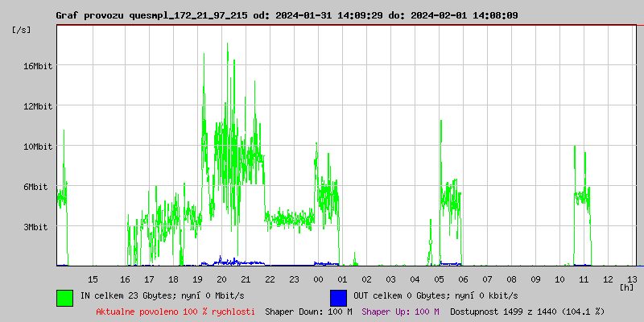Click the 6Mbit y-axis label

click(x=35, y=187)
